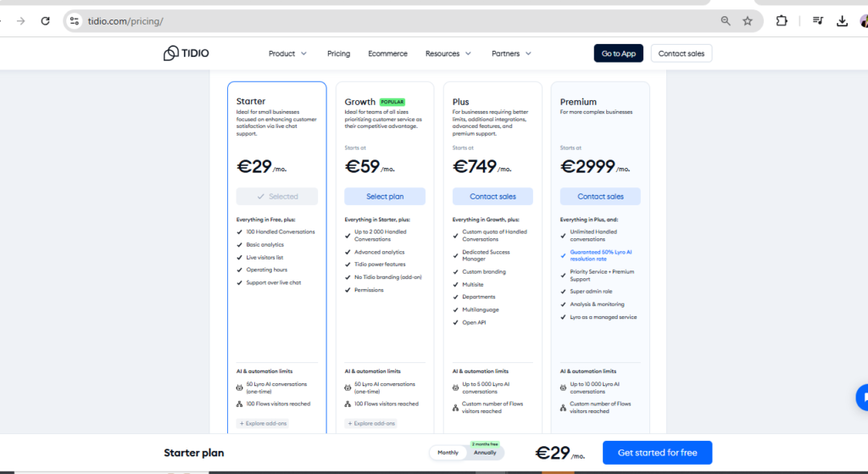868x474 pixels.
Task: Click 'Live visitors list' in Starter plan
Action: point(264,258)
